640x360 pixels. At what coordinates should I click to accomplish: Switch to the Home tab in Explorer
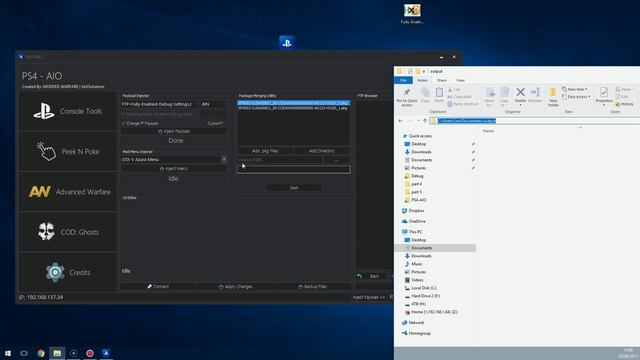[422, 80]
